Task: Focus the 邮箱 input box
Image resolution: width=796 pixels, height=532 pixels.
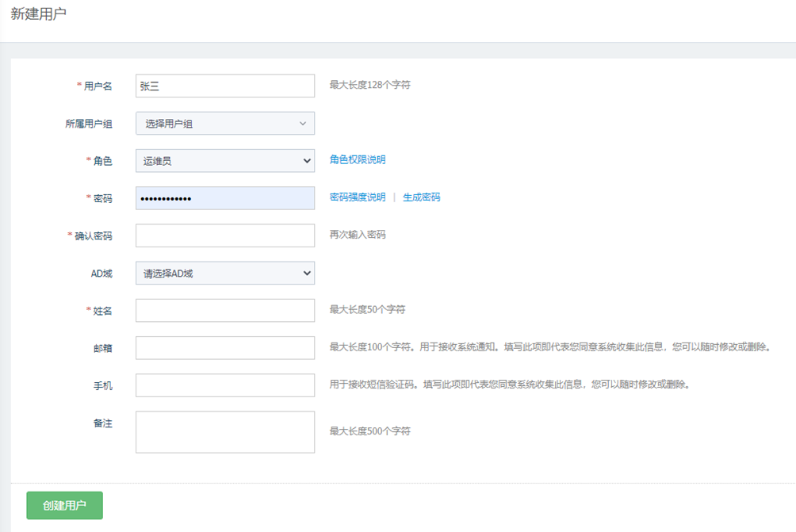Action: pos(225,348)
